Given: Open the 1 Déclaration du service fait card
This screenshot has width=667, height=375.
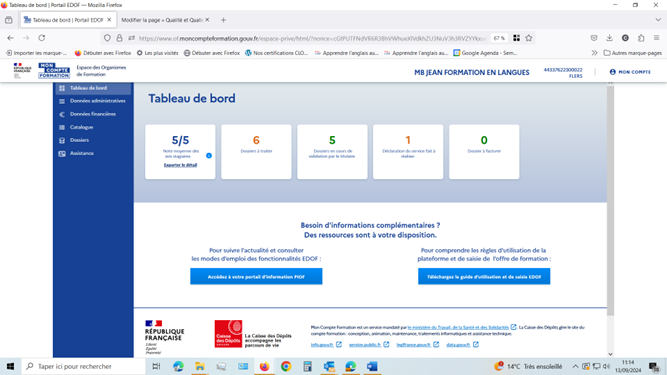Looking at the screenshot, I should pos(408,152).
